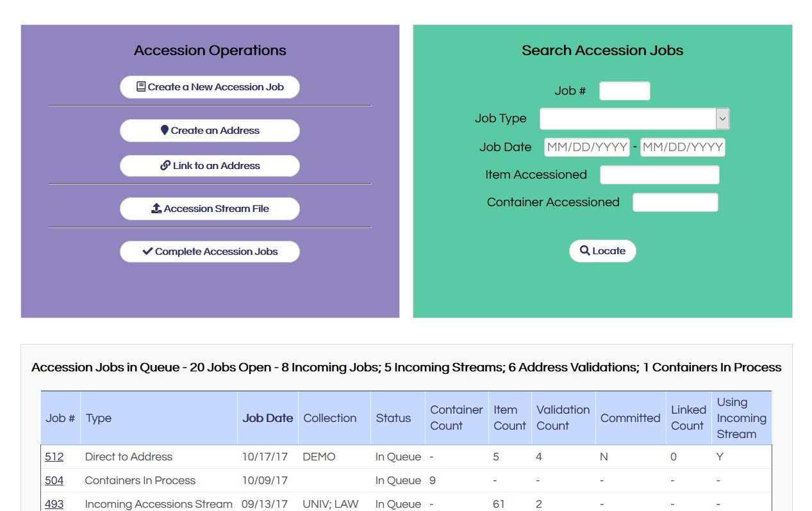Click the upload icon on Accession Stream File
This screenshot has width=812, height=511.
pos(156,208)
